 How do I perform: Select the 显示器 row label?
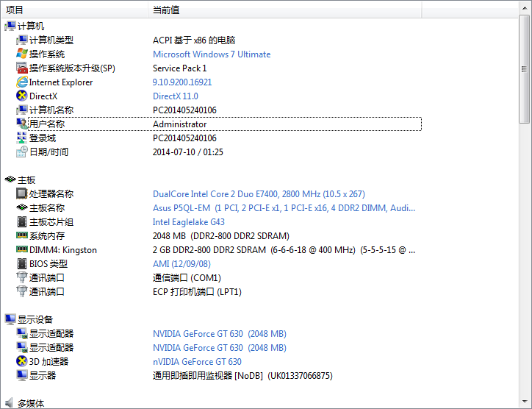coord(43,375)
